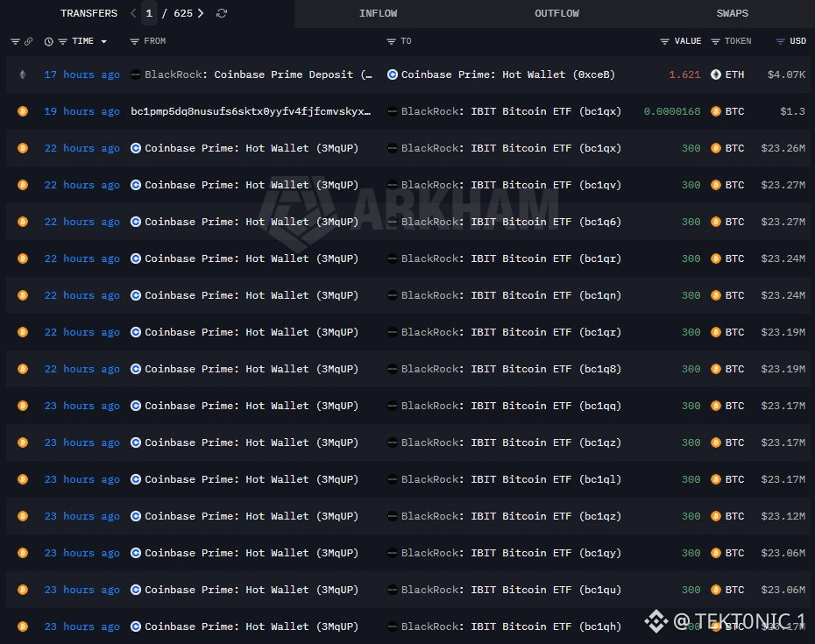
Task: Sort by the VALUE column header
Action: coord(688,41)
